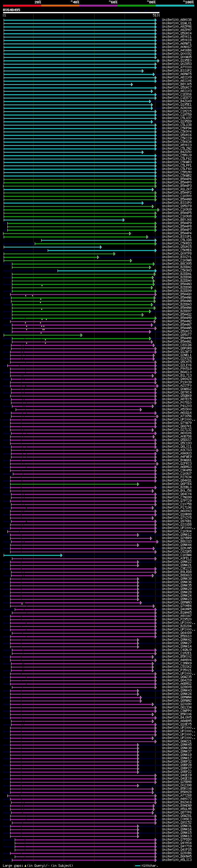
Task: Click the cyan alignment bar for UniRef100_B3IUP2
Action: [73, 71]
